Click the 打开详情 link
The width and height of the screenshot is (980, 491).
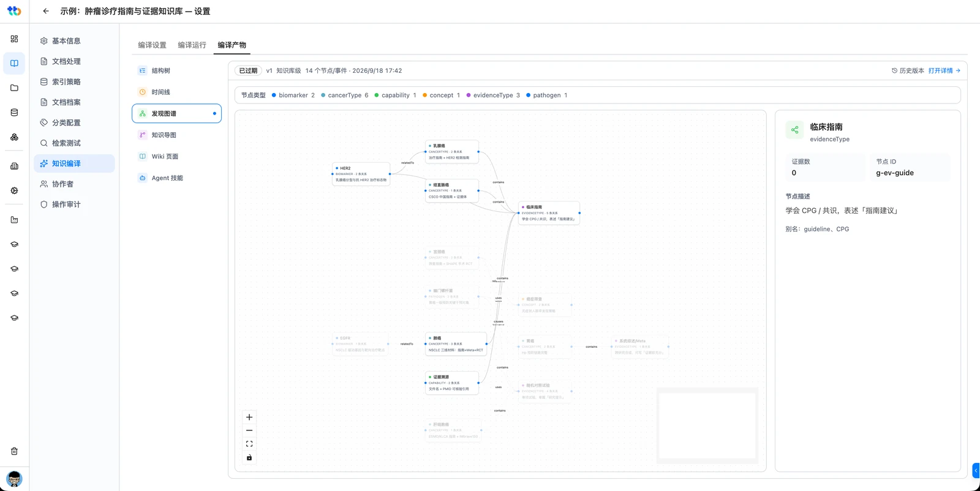pyautogui.click(x=944, y=71)
